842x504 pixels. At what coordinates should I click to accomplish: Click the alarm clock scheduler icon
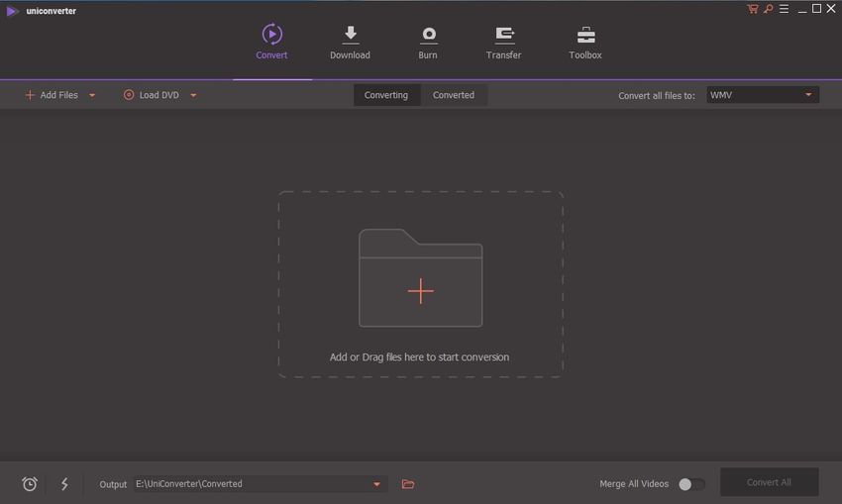point(30,484)
